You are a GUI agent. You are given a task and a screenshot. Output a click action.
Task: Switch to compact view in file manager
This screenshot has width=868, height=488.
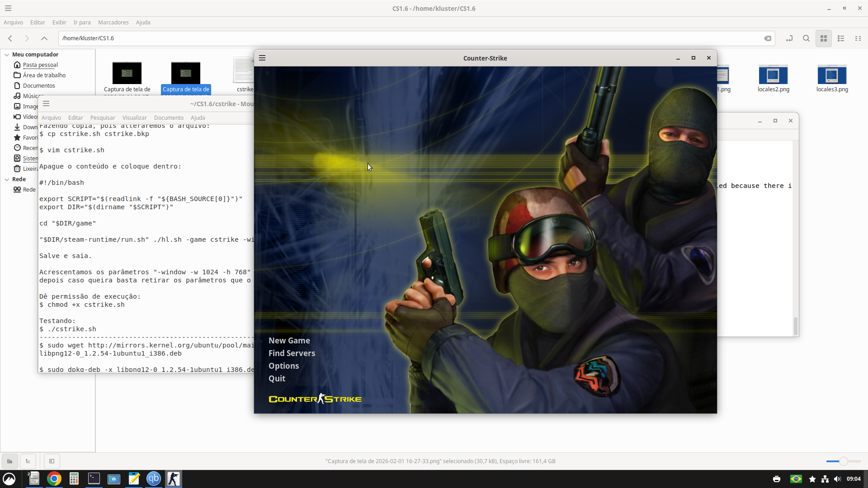pos(858,38)
